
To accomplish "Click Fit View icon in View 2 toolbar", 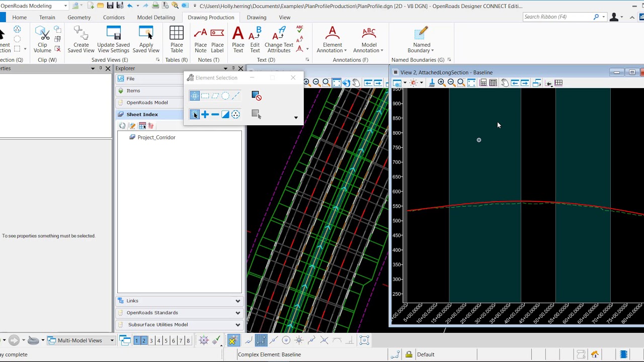I will pos(471,83).
